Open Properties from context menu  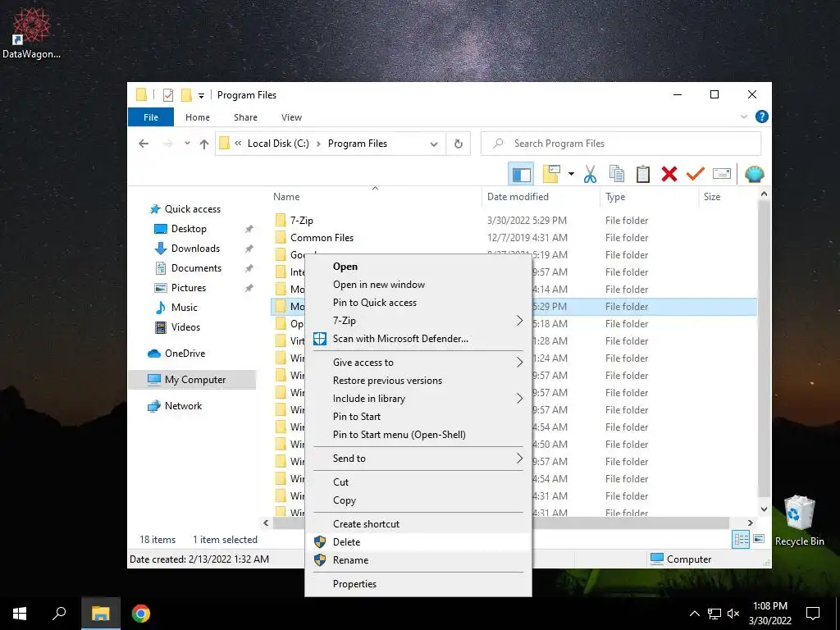click(354, 584)
